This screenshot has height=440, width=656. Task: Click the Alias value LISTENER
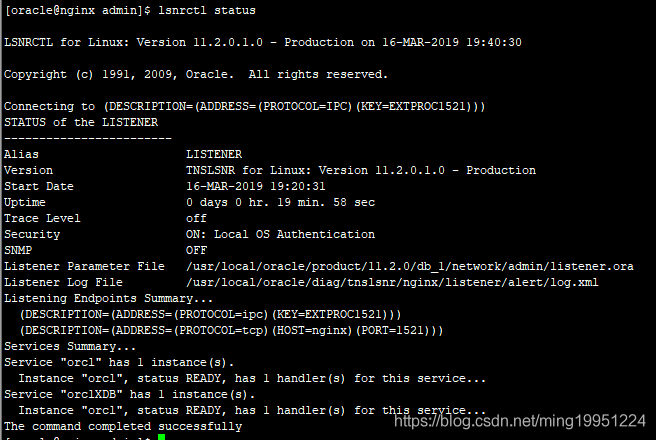click(x=214, y=154)
